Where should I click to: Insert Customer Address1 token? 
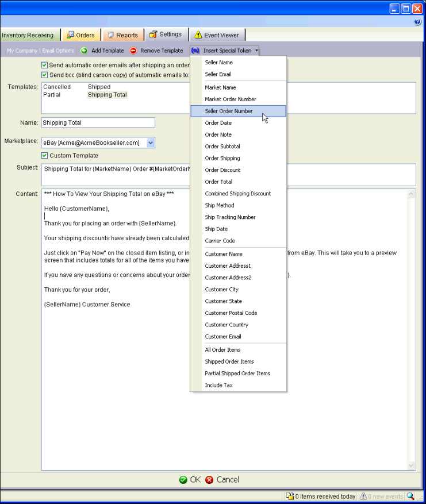coord(238,266)
